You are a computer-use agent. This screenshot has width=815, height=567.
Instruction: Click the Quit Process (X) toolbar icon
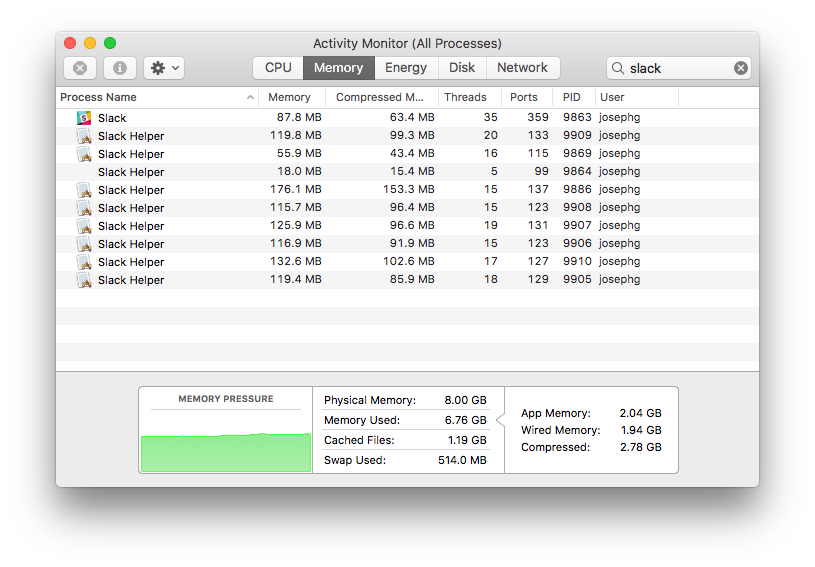click(80, 68)
